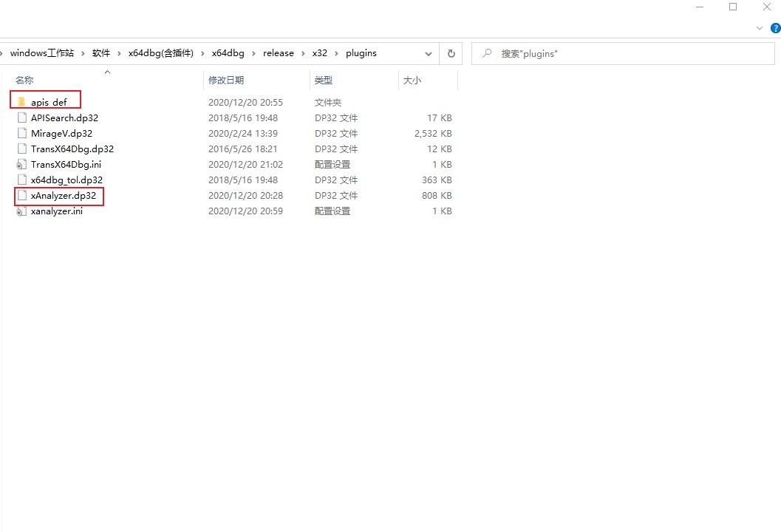
Task: Expand chevron after 软件 breadcrumb
Action: 119,53
